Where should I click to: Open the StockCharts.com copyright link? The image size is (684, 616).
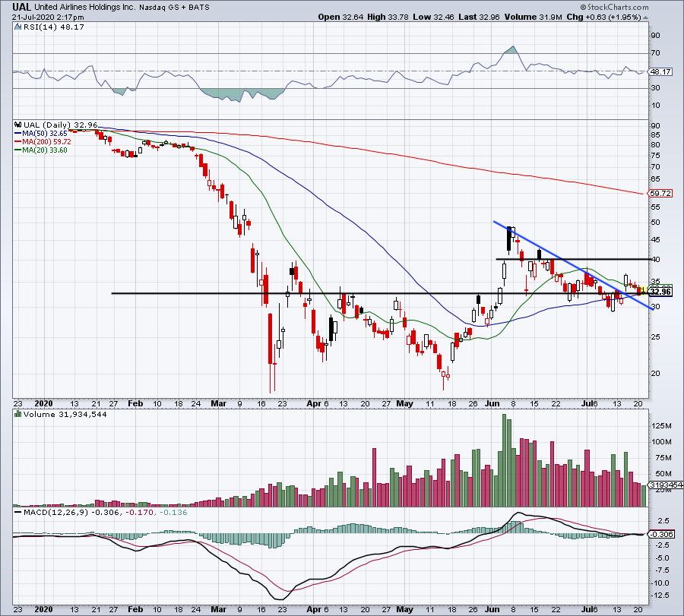click(614, 7)
